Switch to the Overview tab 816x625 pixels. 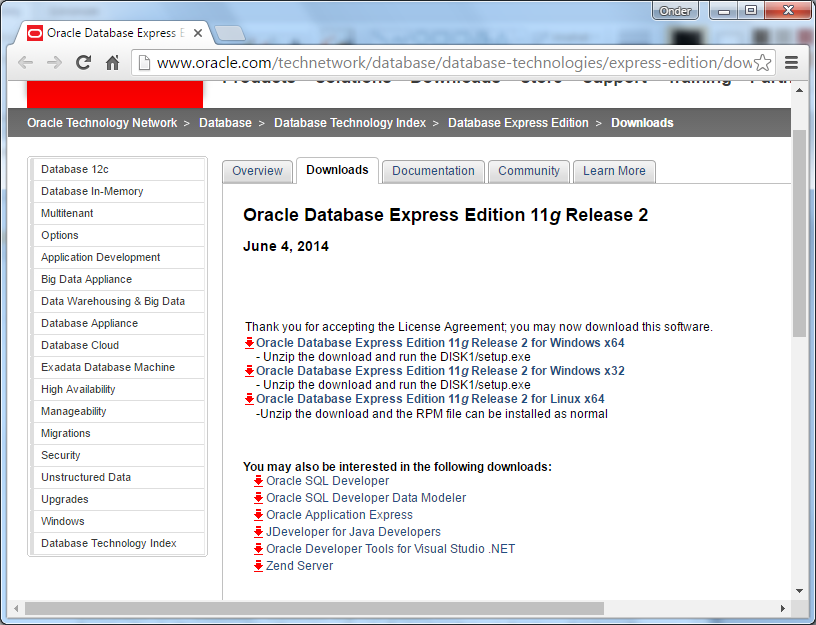[257, 171]
